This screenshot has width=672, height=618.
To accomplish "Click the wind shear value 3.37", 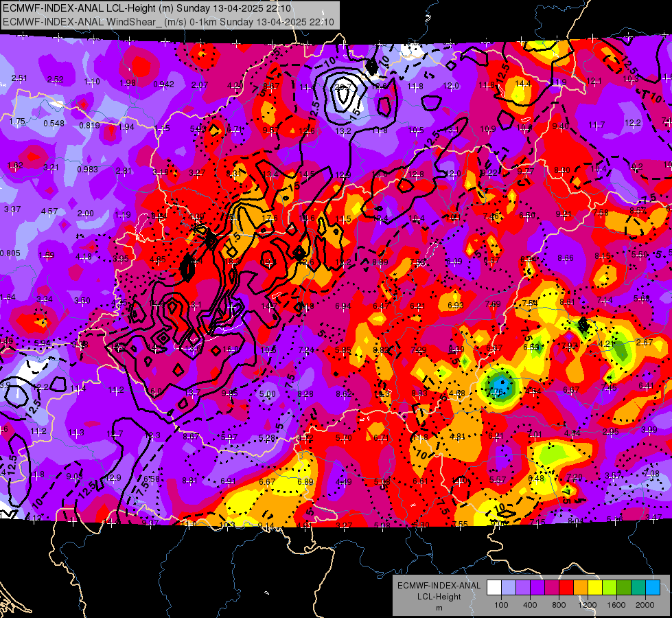I will pos(12,209).
